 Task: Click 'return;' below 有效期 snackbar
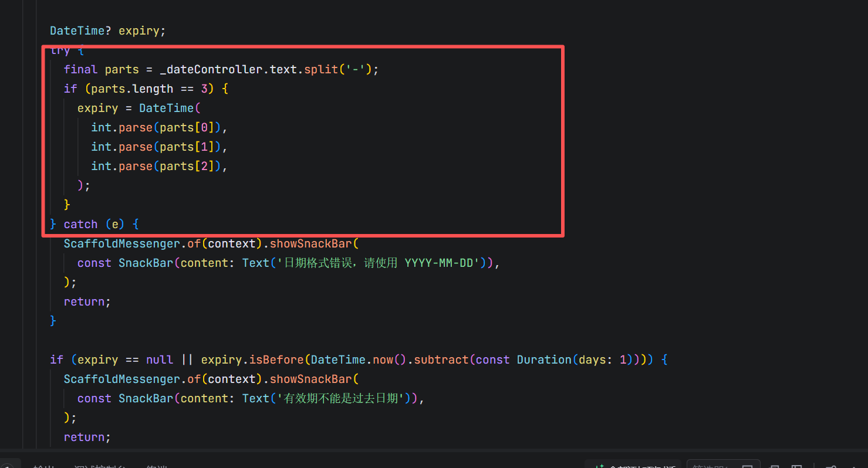87,437
